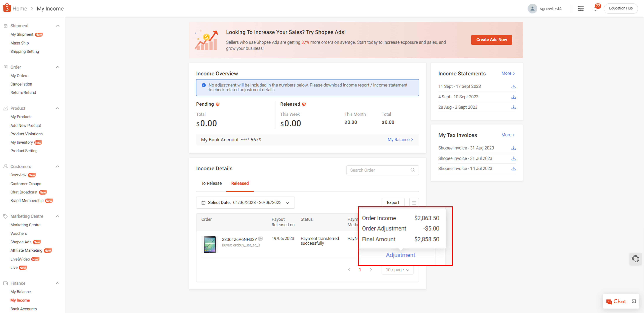Click the Create Ads Now button
The height and width of the screenshot is (313, 644).
[491, 40]
